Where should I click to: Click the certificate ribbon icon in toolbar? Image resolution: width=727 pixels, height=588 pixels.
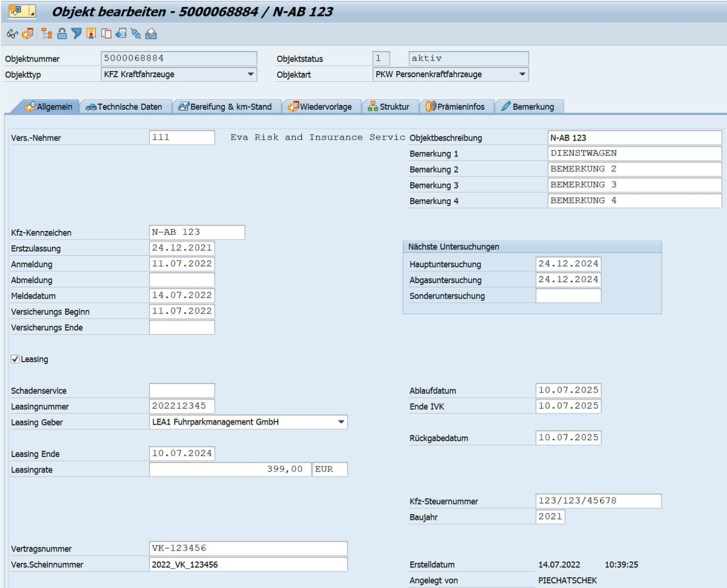(x=91, y=34)
